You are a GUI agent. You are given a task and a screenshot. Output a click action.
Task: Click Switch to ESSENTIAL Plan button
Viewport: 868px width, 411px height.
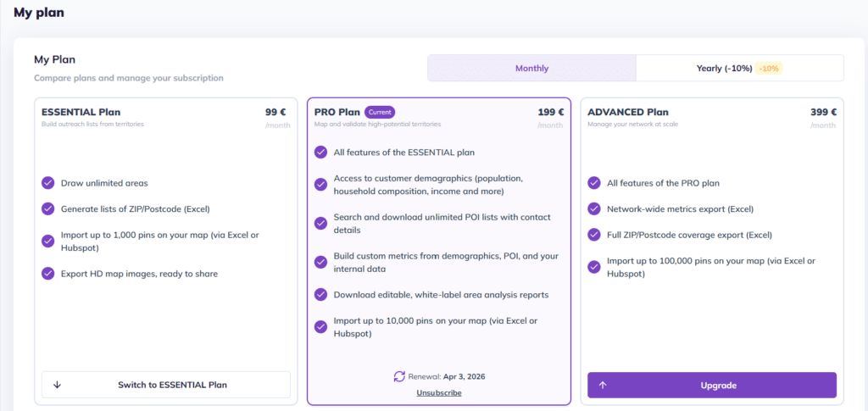(x=166, y=385)
